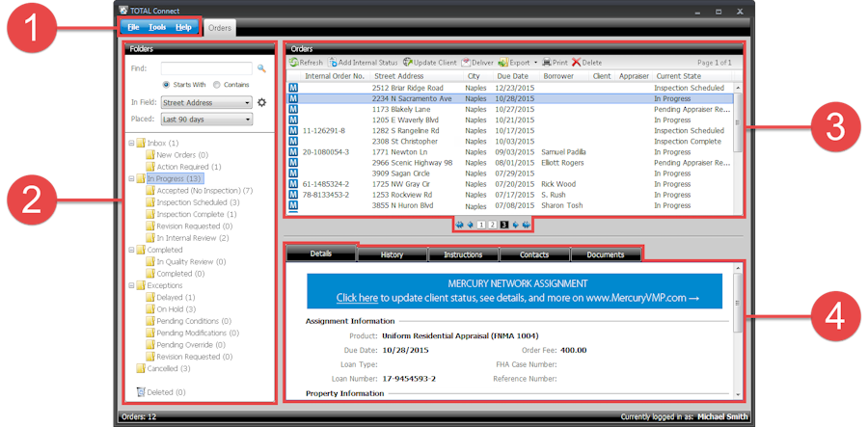Select orders page 3 button
Screen dimensions: 868x427
(x=503, y=226)
